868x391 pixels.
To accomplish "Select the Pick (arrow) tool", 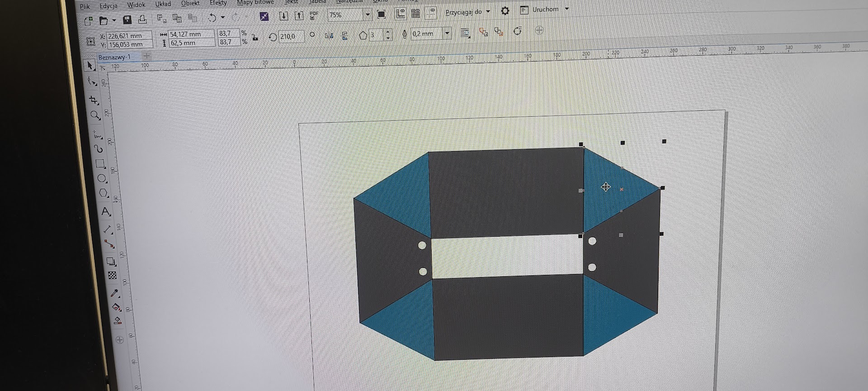I will point(90,66).
